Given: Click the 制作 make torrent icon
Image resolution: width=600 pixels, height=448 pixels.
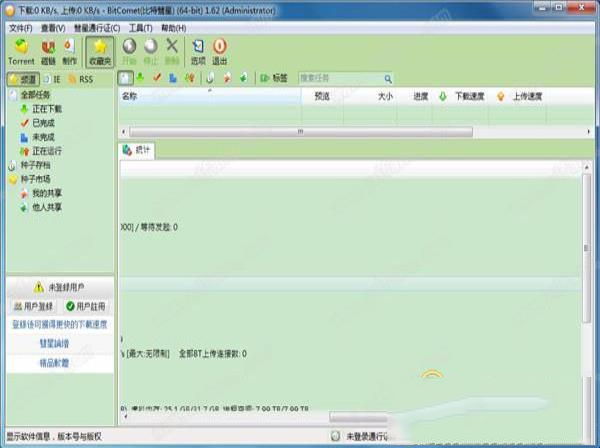Looking at the screenshot, I should pos(69,51).
